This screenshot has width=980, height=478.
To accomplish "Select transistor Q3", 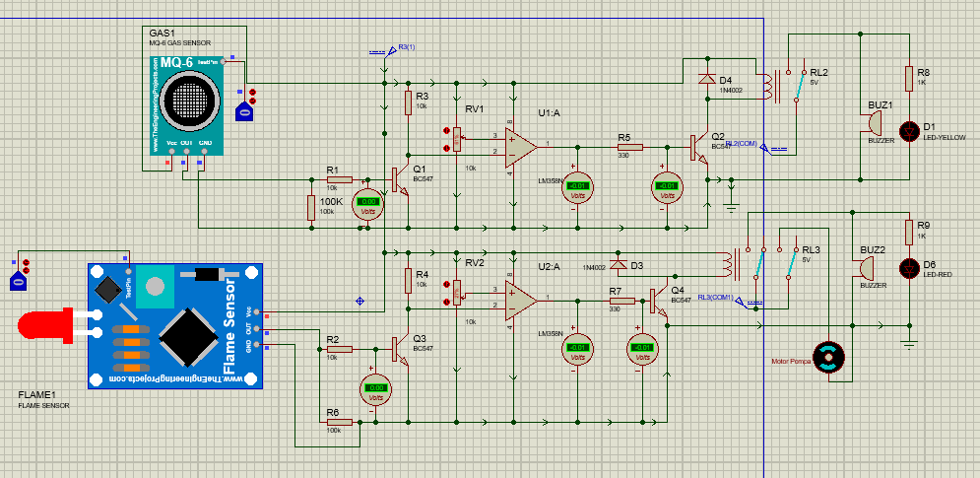I will pyautogui.click(x=400, y=351).
